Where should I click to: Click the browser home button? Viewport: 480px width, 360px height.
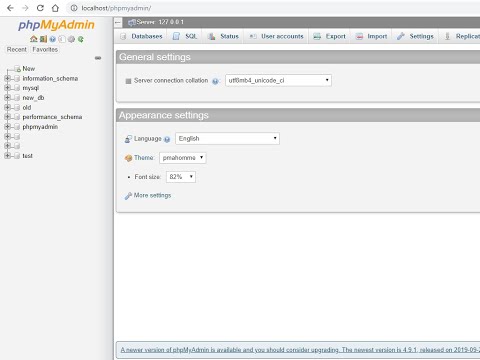55,8
